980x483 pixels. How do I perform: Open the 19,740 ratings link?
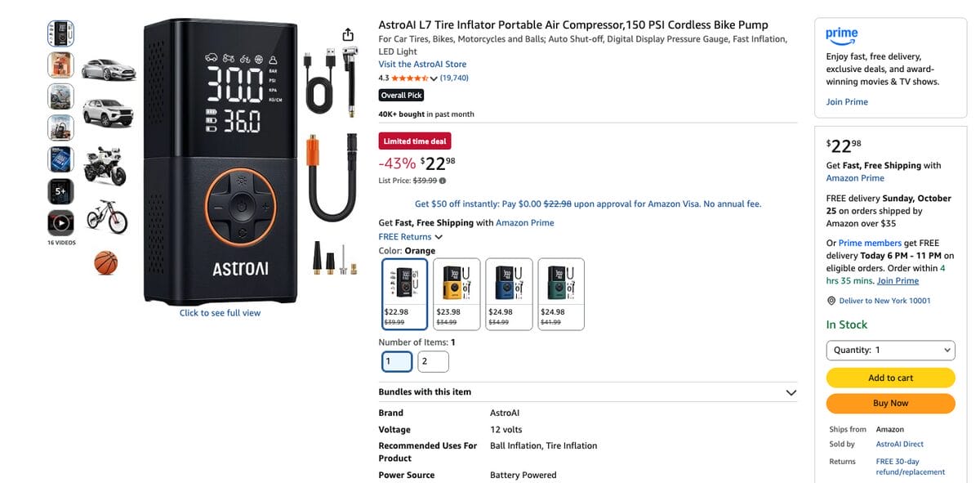454,78
